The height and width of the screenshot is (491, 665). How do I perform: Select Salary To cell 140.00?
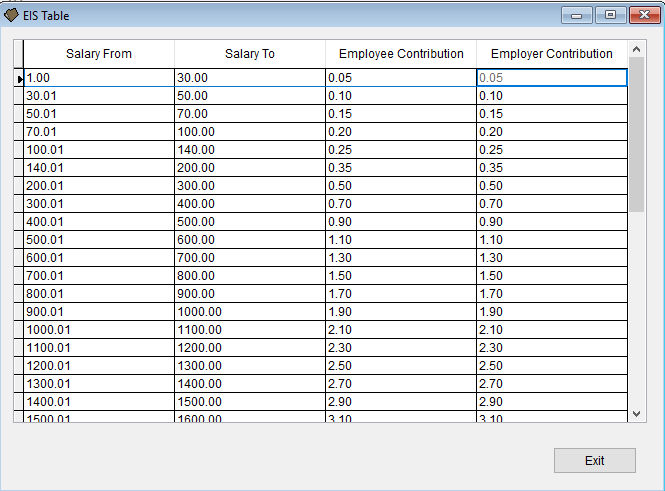(250, 150)
